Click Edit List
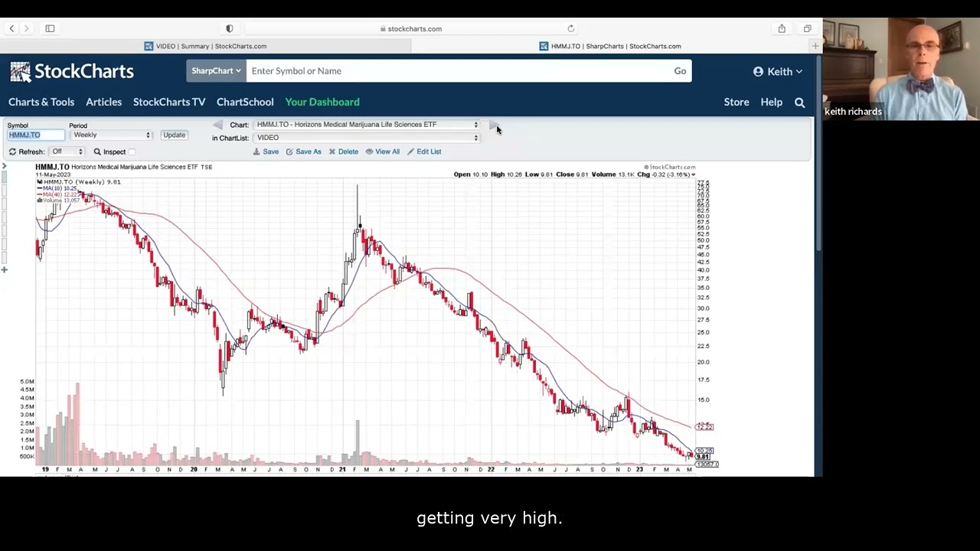This screenshot has height=551, width=980. point(424,152)
